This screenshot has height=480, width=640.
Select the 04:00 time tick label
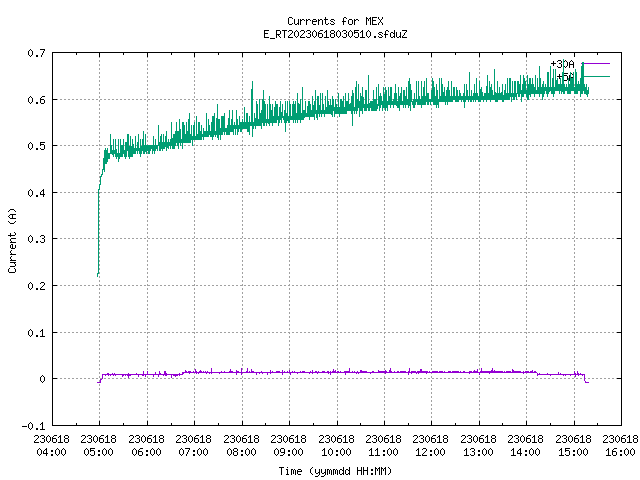coord(51,452)
